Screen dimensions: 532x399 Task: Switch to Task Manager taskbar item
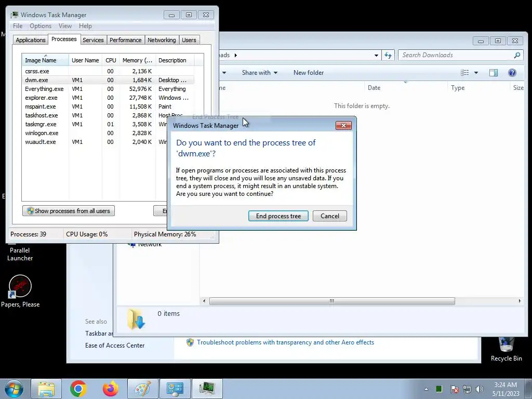point(207,389)
